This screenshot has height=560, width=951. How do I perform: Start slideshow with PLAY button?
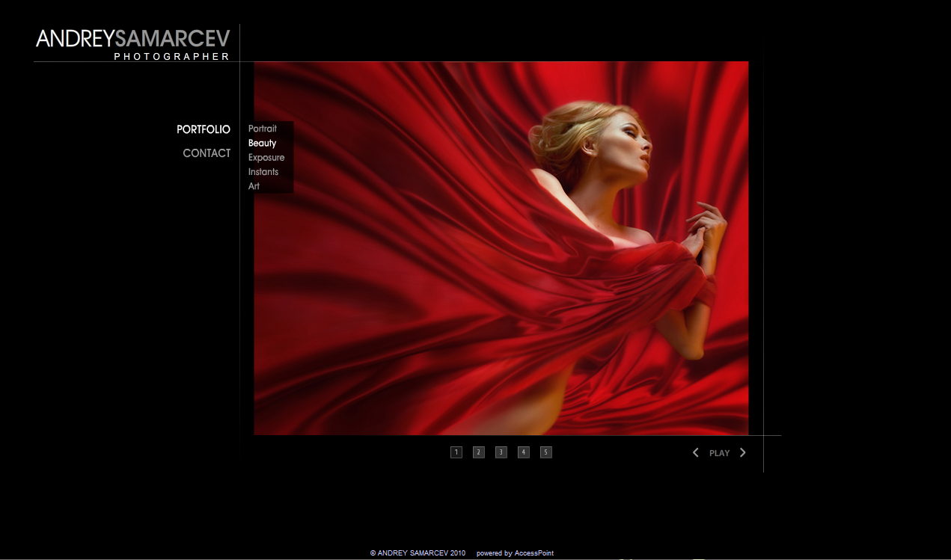point(719,453)
